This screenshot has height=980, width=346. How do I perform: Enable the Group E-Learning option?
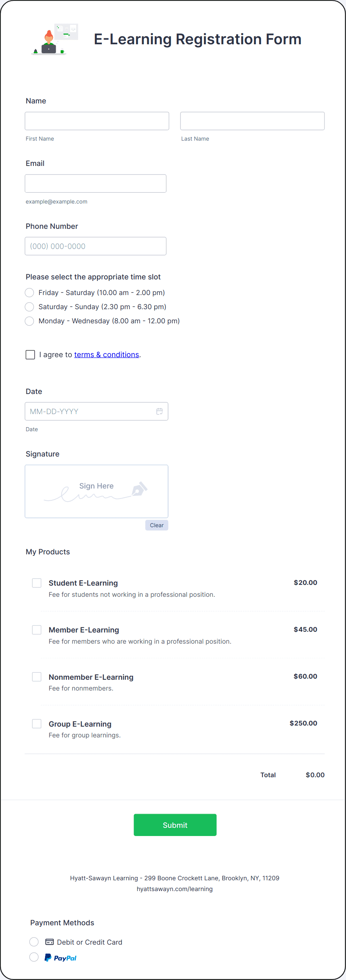(x=36, y=724)
